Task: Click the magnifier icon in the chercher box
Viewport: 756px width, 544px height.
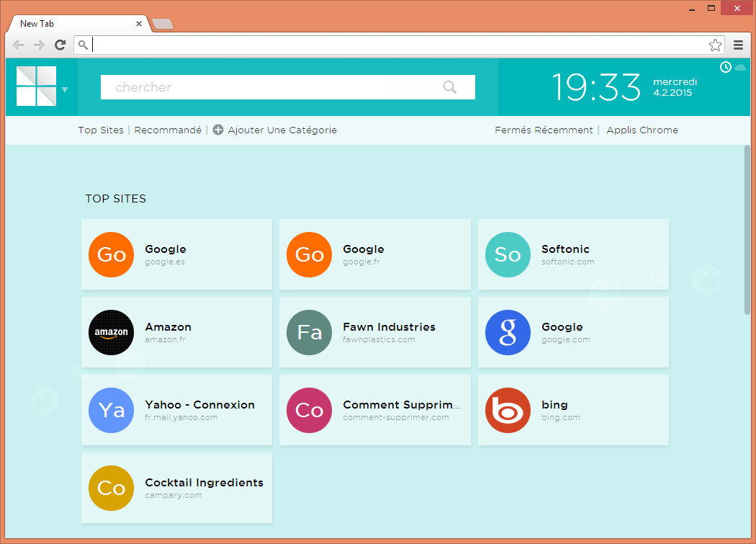Action: 450,87
